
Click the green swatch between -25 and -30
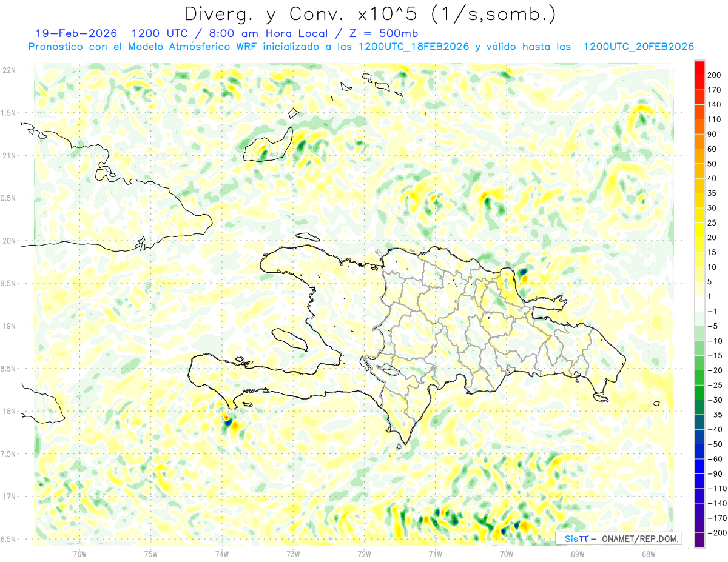click(699, 392)
